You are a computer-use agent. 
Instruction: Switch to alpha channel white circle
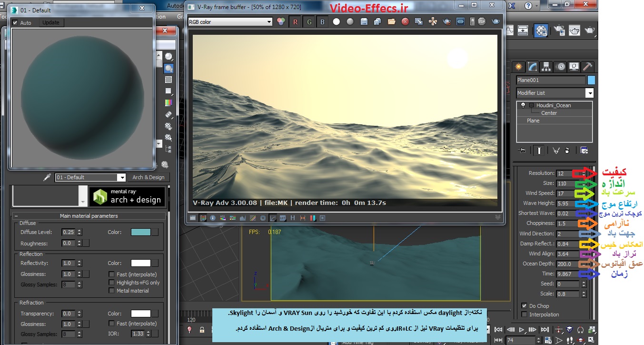coord(337,21)
